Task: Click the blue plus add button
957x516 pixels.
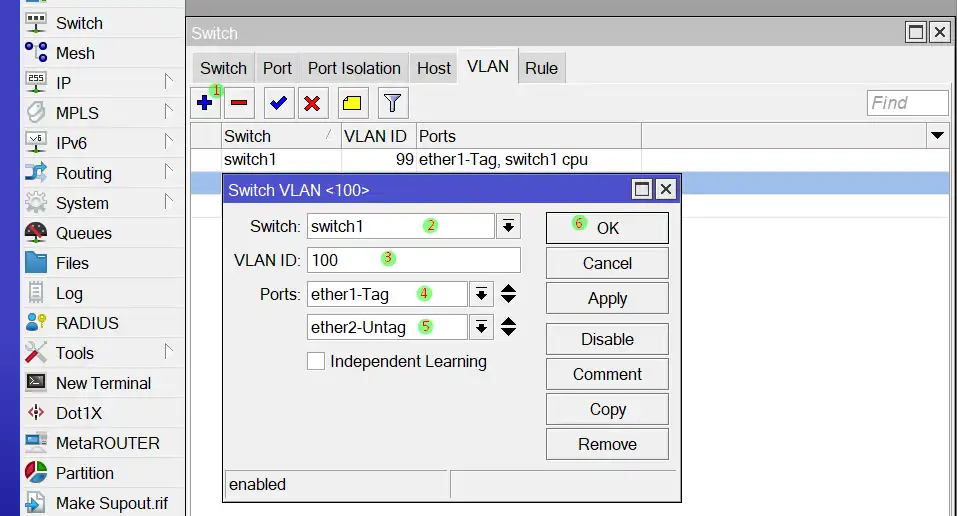Action: click(x=205, y=102)
